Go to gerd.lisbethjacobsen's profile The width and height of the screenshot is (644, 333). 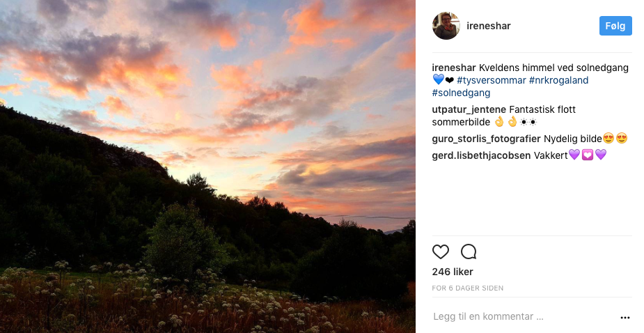pyautogui.click(x=481, y=155)
